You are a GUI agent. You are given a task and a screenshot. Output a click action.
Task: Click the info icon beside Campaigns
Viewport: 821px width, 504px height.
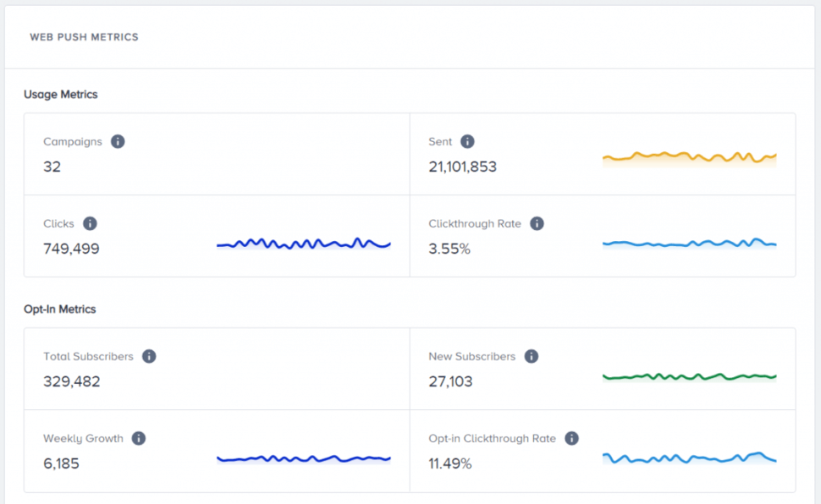(118, 141)
